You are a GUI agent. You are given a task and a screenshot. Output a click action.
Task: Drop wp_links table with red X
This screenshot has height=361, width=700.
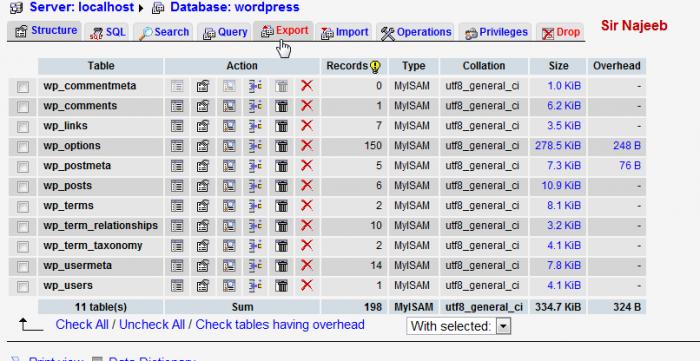[x=307, y=126]
